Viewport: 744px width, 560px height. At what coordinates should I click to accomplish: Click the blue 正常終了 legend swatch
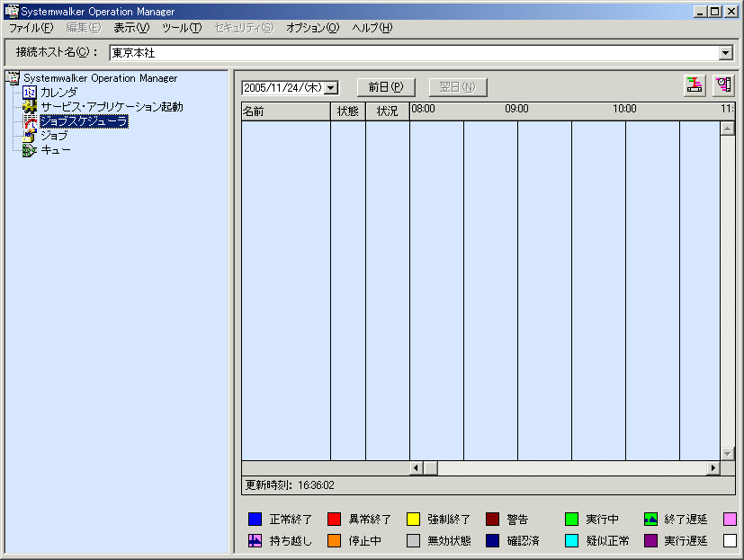pyautogui.click(x=255, y=520)
